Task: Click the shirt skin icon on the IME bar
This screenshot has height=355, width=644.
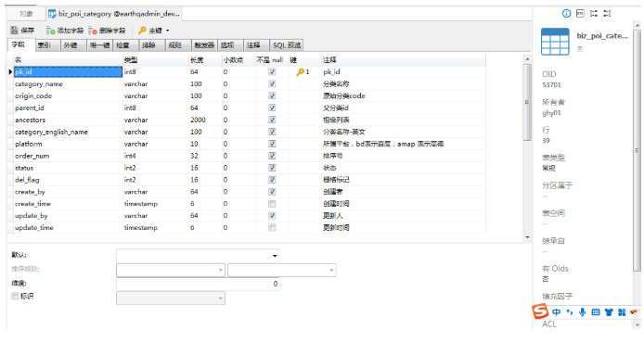Action: point(609,312)
